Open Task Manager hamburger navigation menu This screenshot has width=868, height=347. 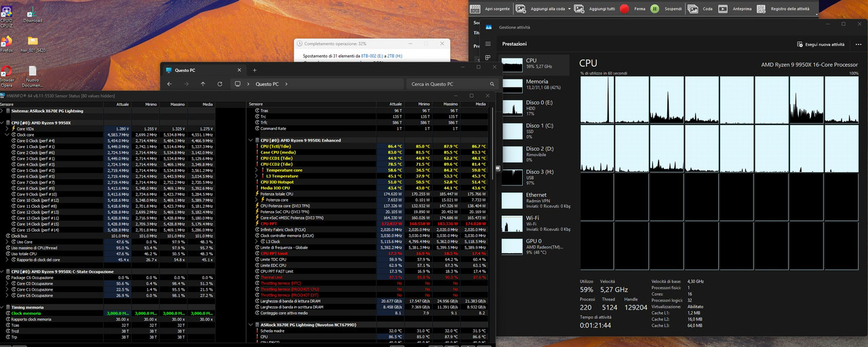coord(488,43)
